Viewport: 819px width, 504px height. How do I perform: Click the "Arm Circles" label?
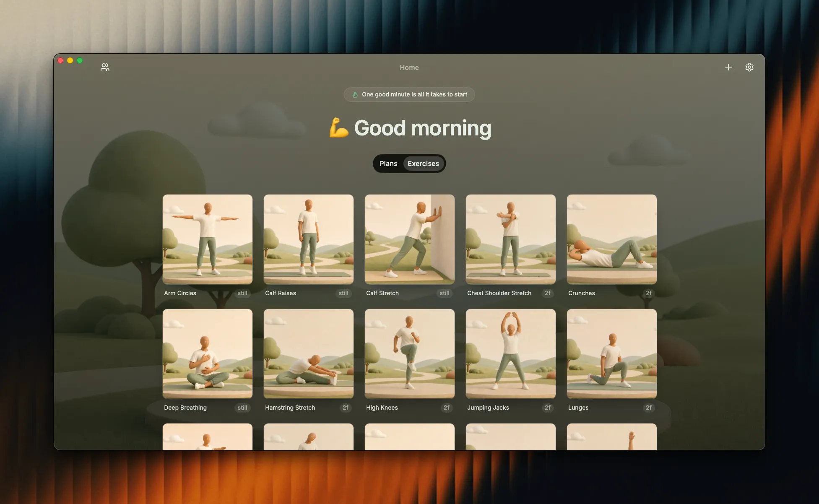tap(180, 293)
